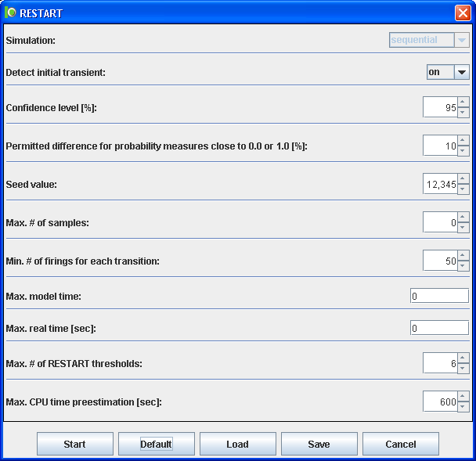Increment the Seed value
This screenshot has width=476, height=461.
(463, 178)
